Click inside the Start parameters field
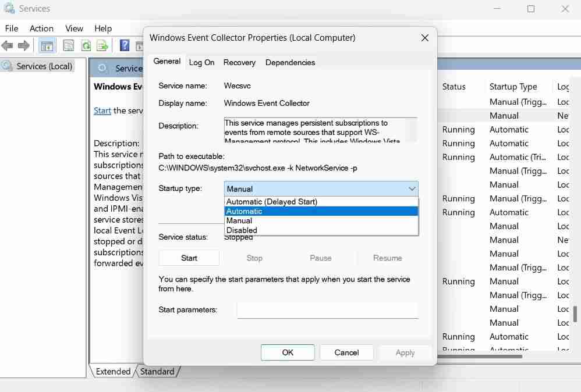Image resolution: width=581 pixels, height=392 pixels. (327, 310)
